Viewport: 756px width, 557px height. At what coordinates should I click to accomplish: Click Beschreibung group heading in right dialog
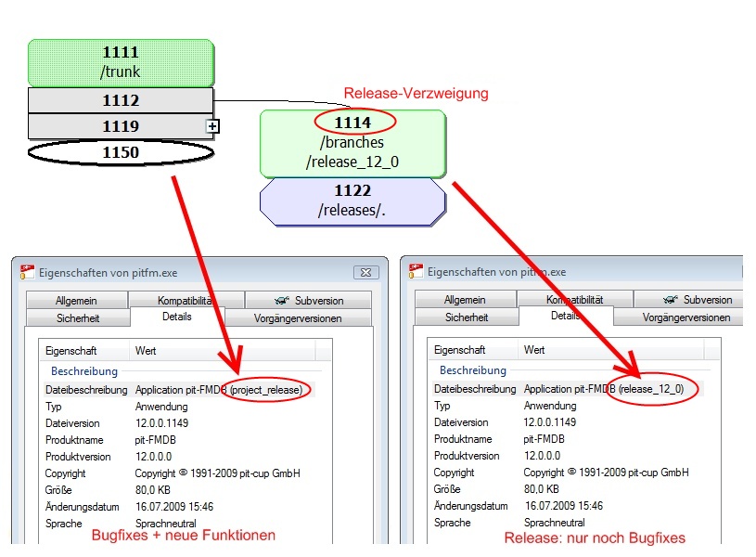click(x=473, y=370)
